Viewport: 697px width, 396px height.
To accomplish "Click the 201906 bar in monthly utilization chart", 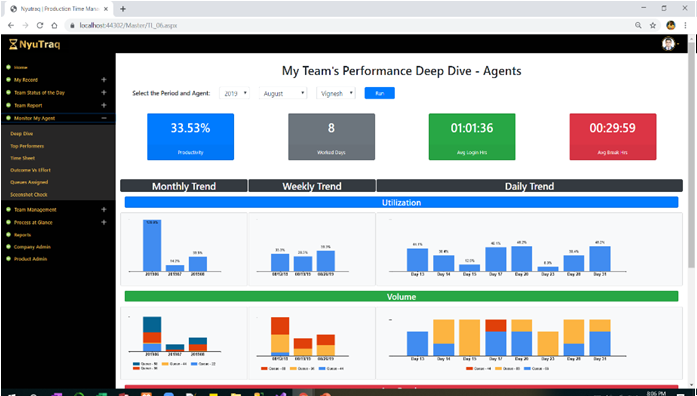I will click(x=152, y=245).
